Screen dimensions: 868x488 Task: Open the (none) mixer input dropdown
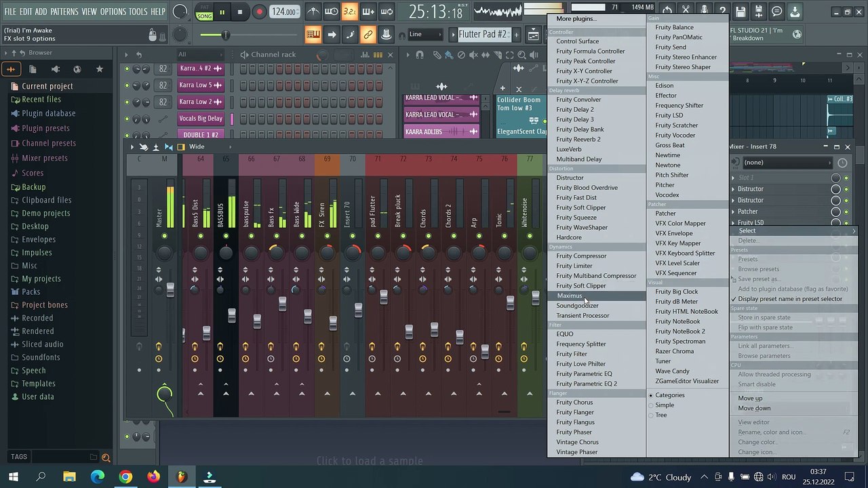(787, 163)
